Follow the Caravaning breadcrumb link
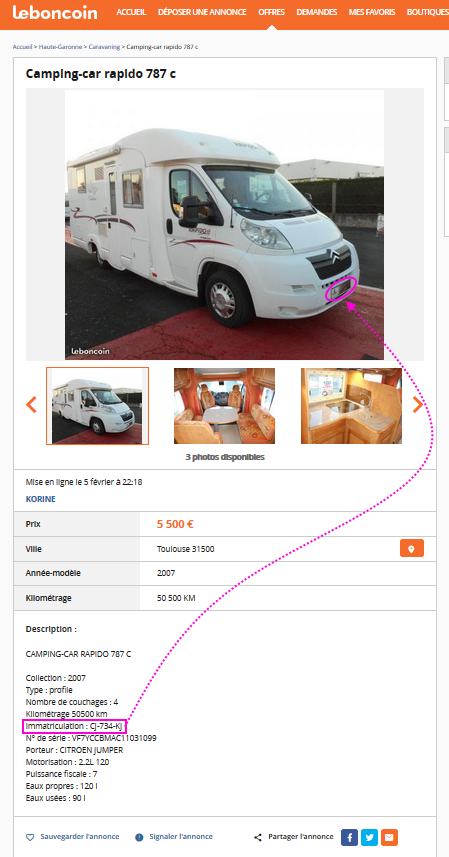Image resolution: width=449 pixels, height=857 pixels. (105, 47)
